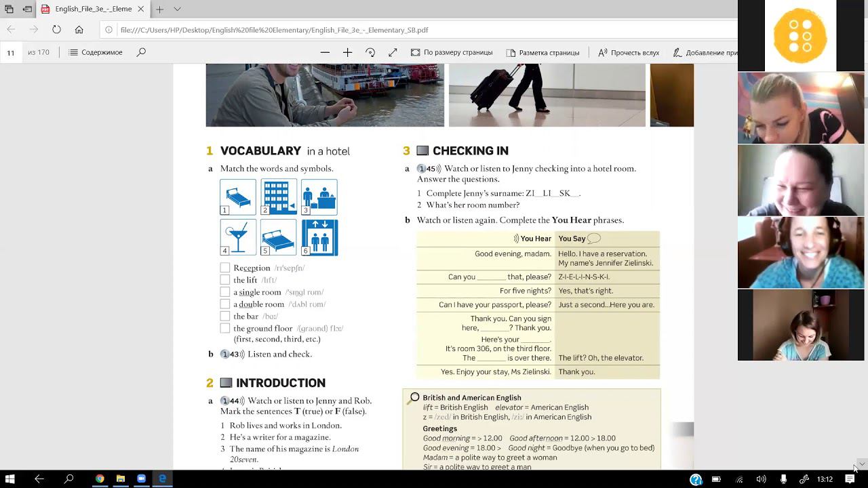
Task: Open File Explorer from the taskbar
Action: click(121, 479)
